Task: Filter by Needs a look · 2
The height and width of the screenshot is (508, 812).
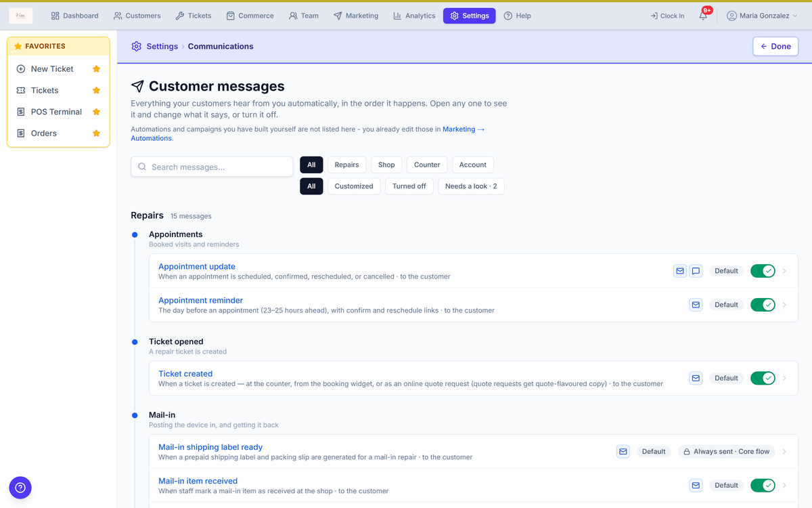Action: click(x=471, y=186)
